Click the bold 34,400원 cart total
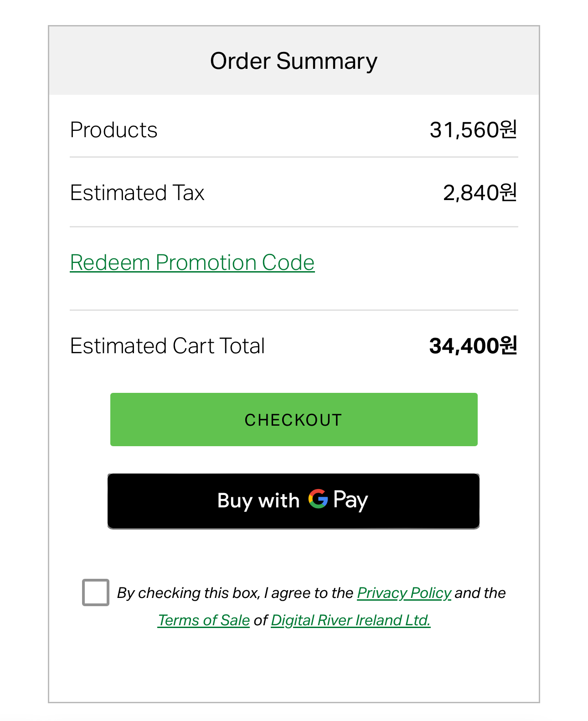The width and height of the screenshot is (588, 721). pos(473,346)
